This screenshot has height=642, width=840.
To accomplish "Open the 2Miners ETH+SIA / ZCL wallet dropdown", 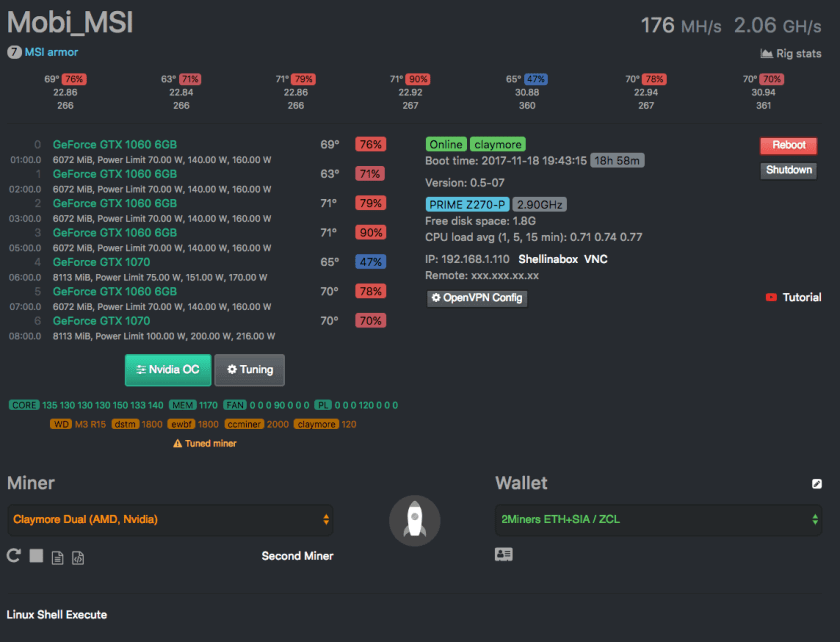I will (659, 519).
